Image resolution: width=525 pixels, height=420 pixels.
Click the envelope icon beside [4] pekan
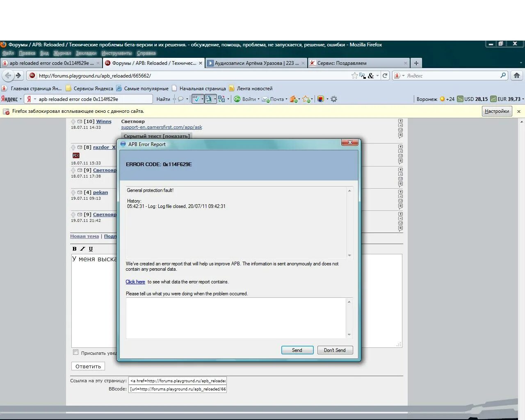click(x=80, y=192)
